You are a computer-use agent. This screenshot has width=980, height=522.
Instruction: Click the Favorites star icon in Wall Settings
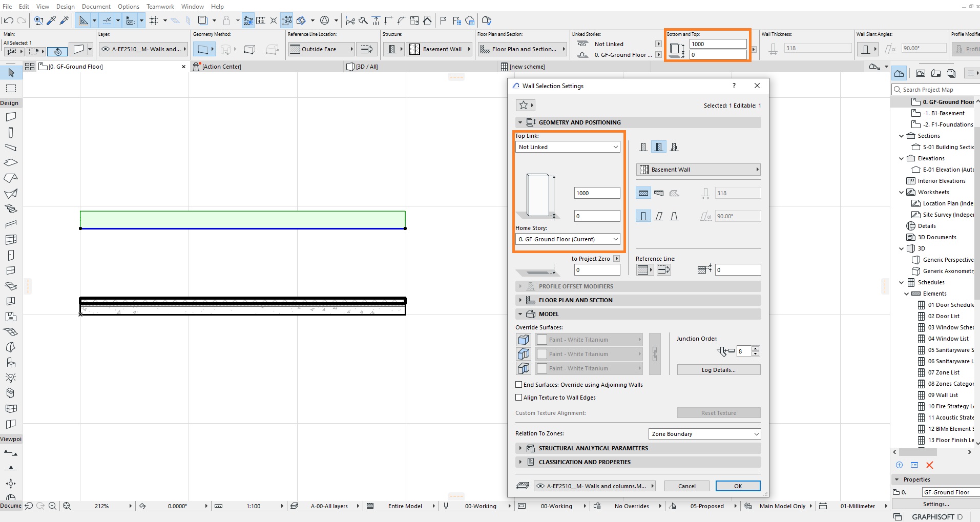(525, 105)
